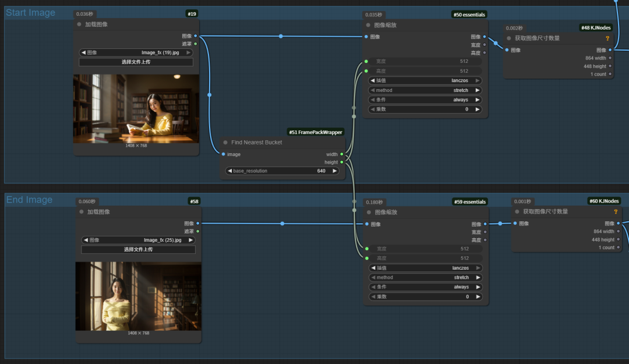Select next image after Image_fx (25).jpg
This screenshot has height=364, width=629.
tap(190, 240)
